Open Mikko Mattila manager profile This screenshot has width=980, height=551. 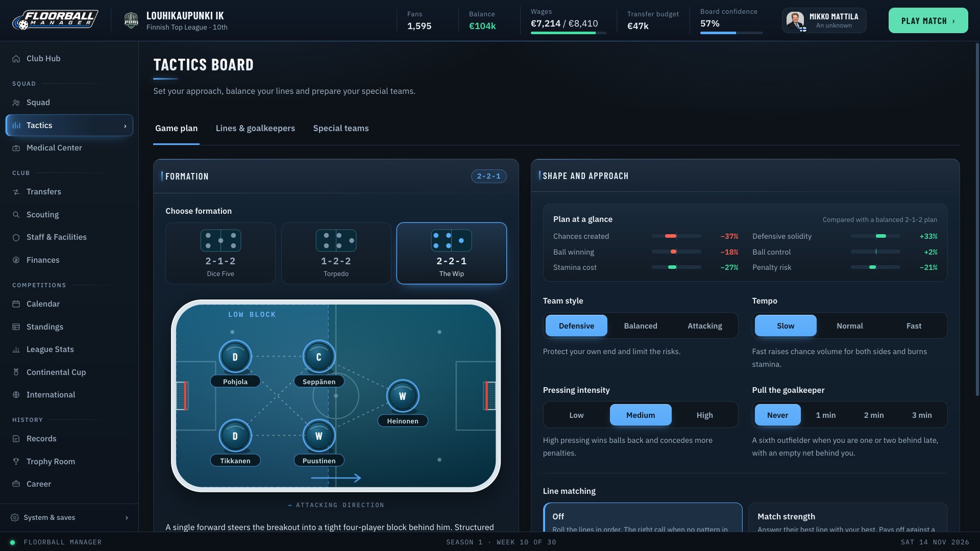click(824, 20)
